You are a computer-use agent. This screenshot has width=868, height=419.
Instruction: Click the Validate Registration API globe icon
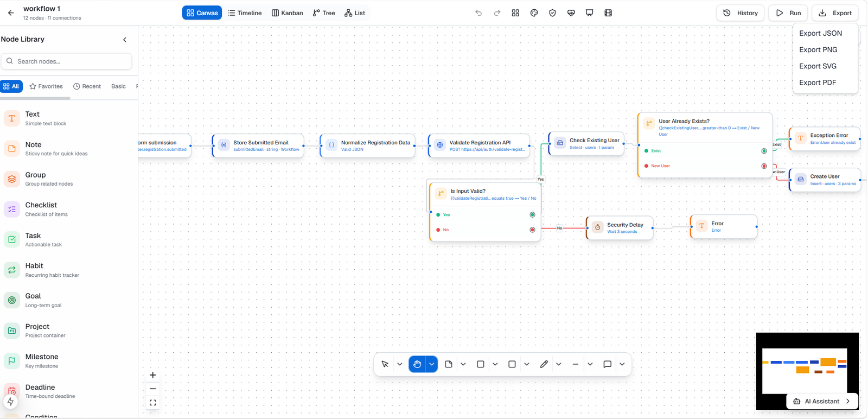pos(440,145)
